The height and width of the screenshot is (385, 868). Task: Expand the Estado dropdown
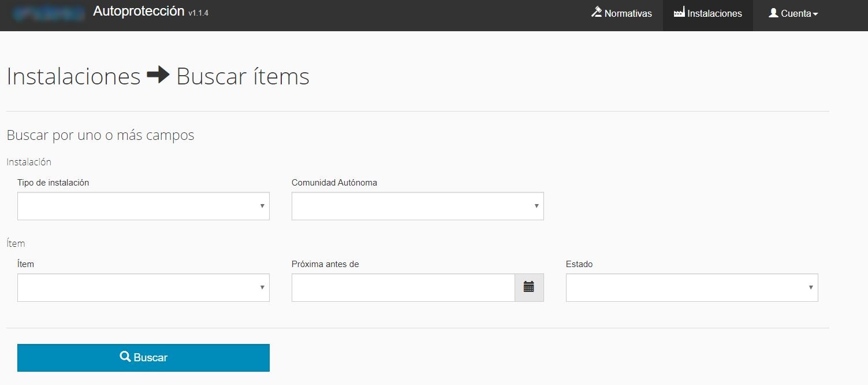coord(691,288)
